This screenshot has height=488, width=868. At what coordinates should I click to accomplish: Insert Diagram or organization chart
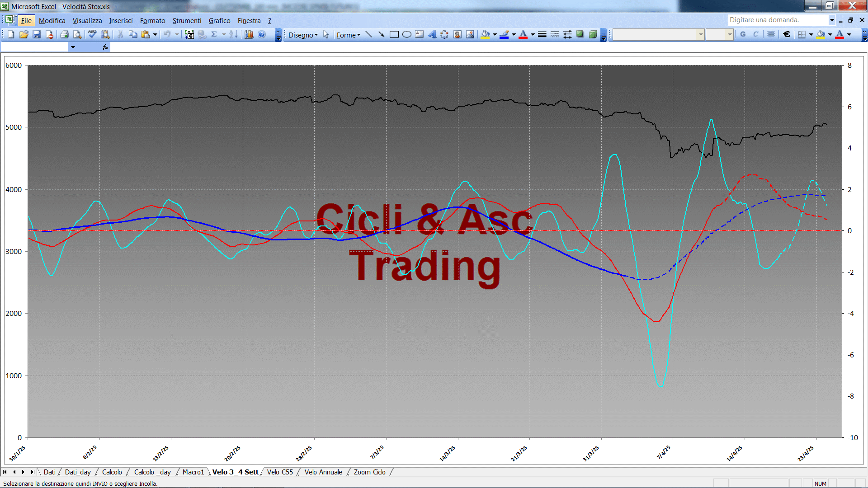tap(444, 34)
